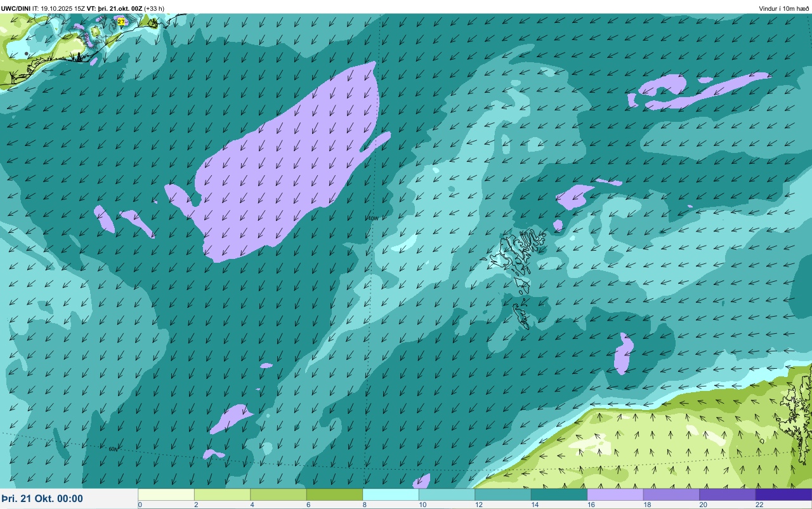Screen dimensions: 812x509
Task: Click the violet 20–22 legend swatch
Action: (x=728, y=494)
